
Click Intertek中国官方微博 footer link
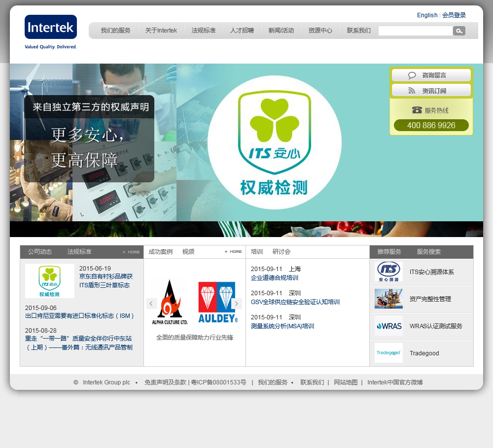tap(395, 382)
